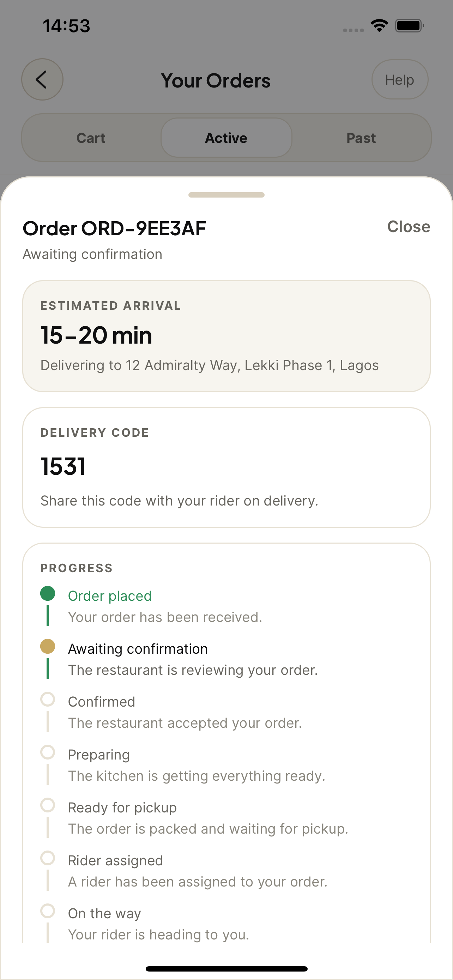Tap the Wi-Fi status icon
453x980 pixels.
tap(379, 25)
